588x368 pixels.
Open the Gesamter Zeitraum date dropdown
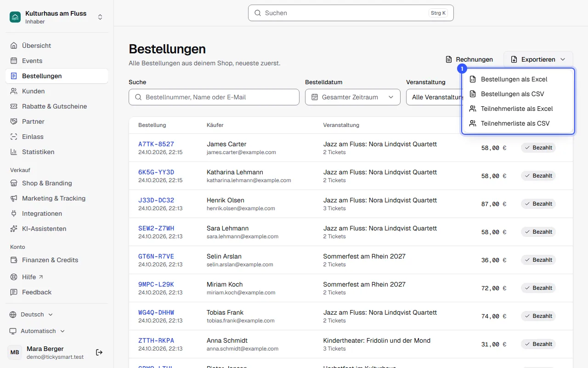[x=352, y=97]
